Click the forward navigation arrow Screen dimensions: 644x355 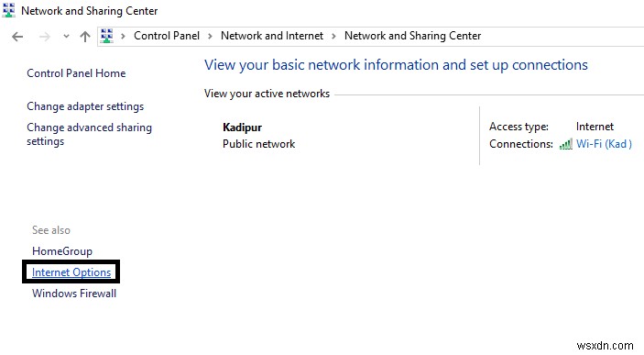click(44, 37)
